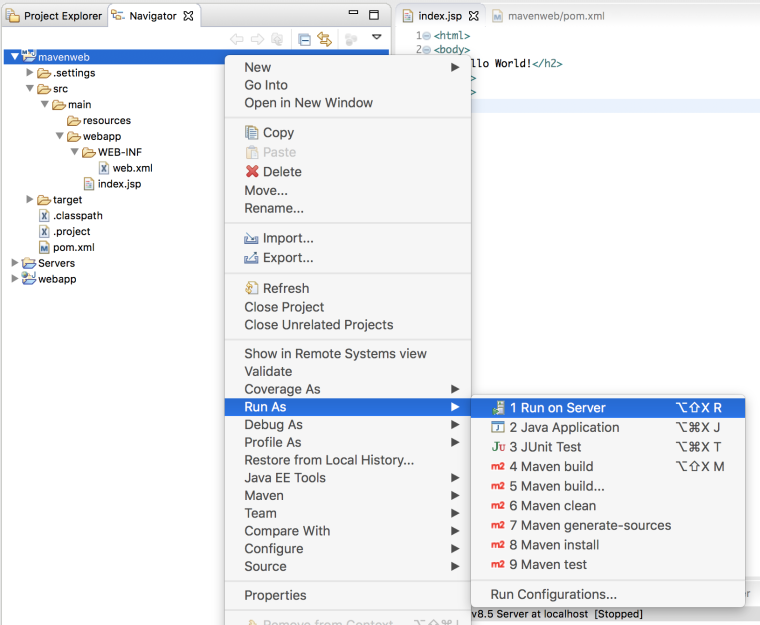Click the Navigator back arrow icon

pos(237,39)
